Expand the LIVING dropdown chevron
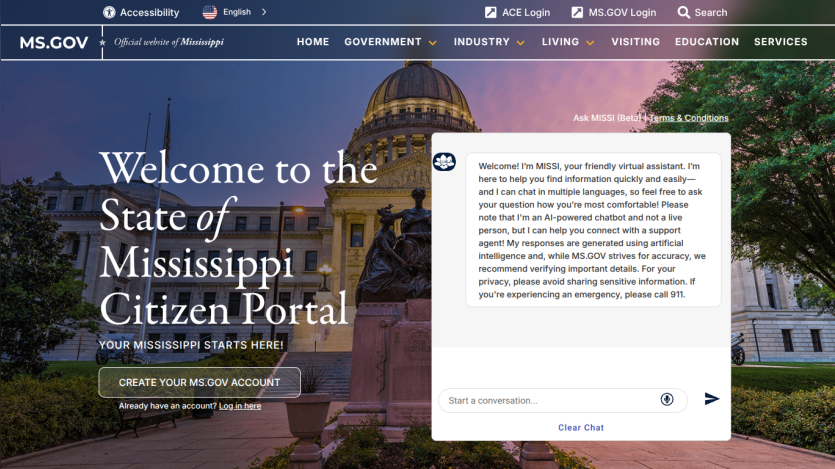 [590, 43]
